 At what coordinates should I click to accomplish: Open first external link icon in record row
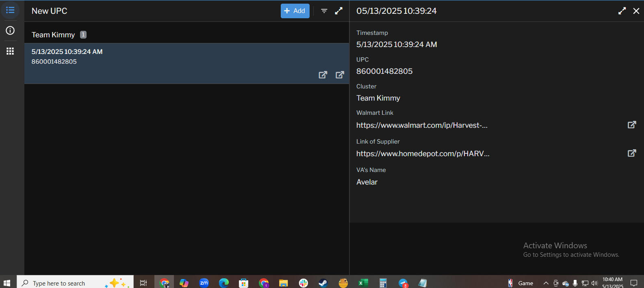[323, 75]
